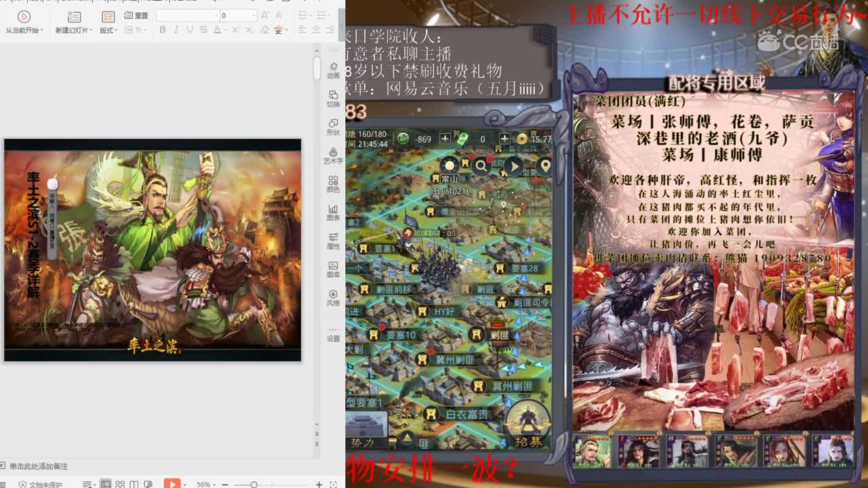Select the 要塞10 fortress marker
Image resolution: width=868 pixels, height=488 pixels.
point(393,335)
